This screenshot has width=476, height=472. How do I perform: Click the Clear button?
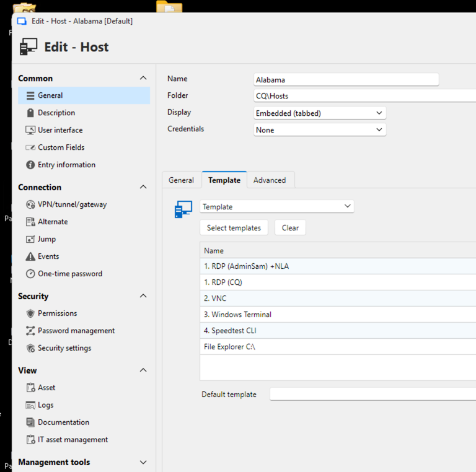(290, 228)
